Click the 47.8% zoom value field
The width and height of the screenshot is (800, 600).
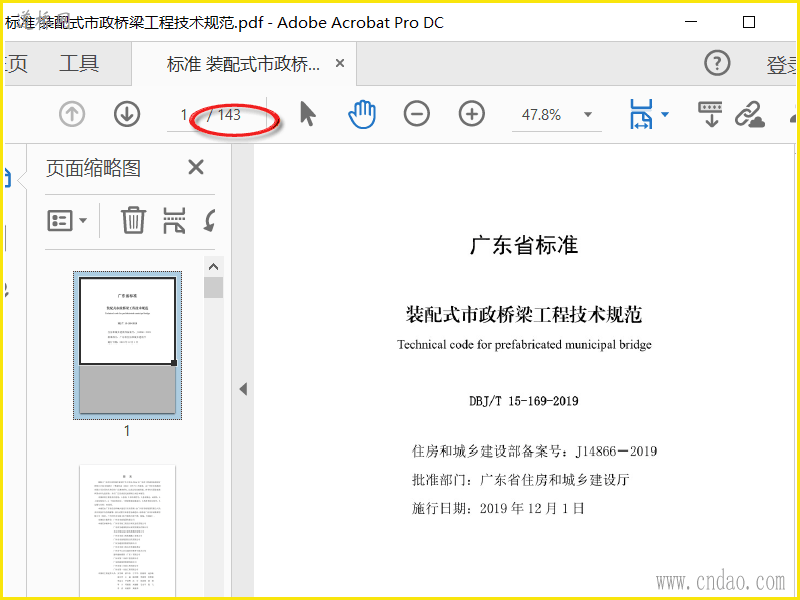click(x=541, y=115)
